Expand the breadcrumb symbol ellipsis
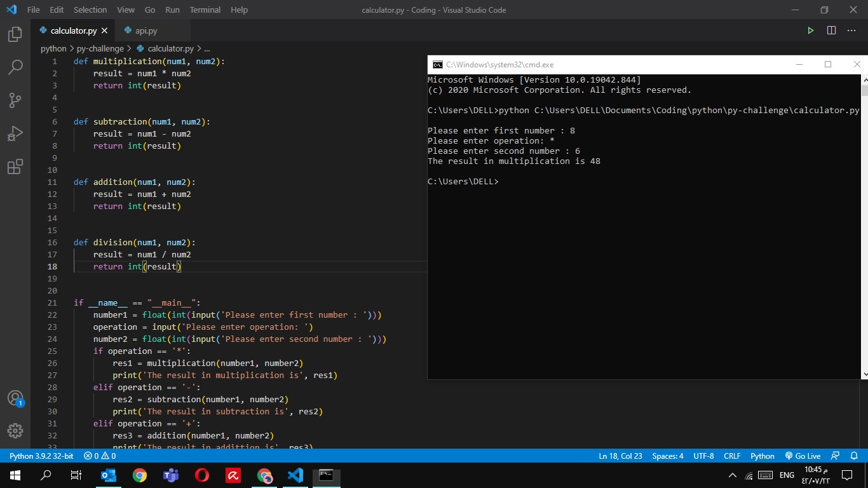The height and width of the screenshot is (488, 868). 207,48
